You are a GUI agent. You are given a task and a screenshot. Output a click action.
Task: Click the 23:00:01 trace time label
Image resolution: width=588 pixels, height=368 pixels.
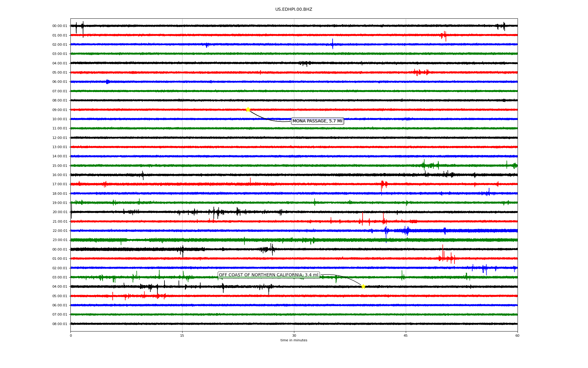pyautogui.click(x=60, y=240)
